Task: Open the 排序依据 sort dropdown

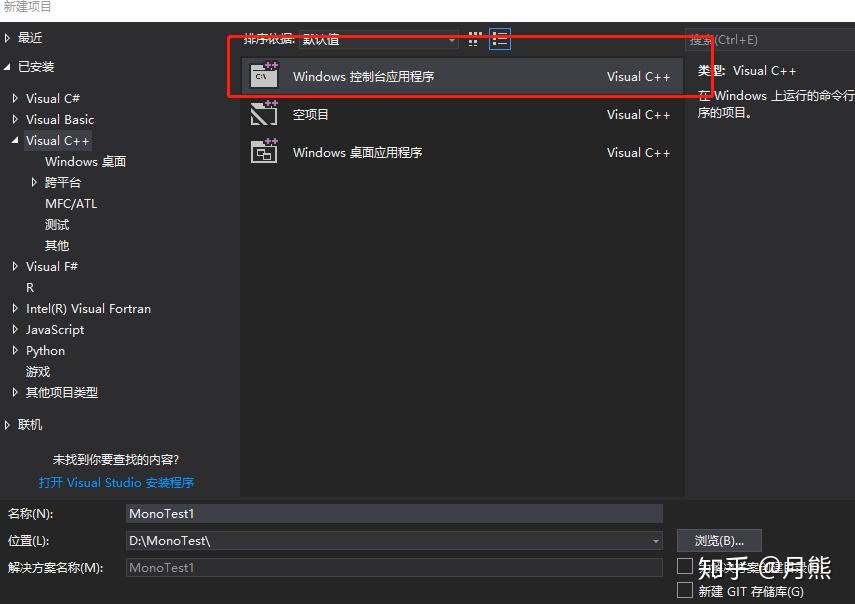Action: point(451,39)
